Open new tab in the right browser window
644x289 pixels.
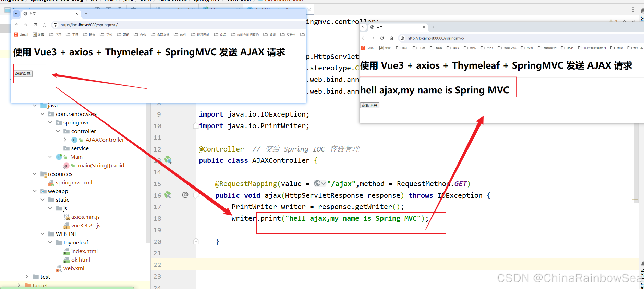click(433, 27)
